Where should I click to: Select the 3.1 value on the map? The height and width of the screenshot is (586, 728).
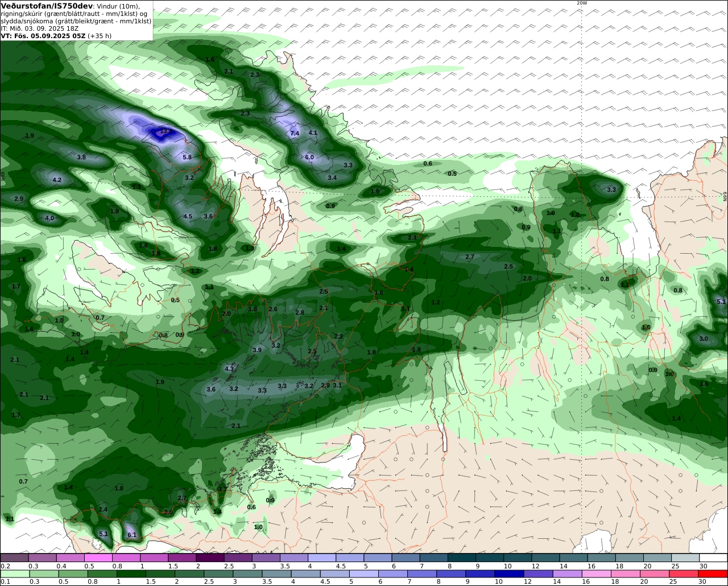point(337,385)
